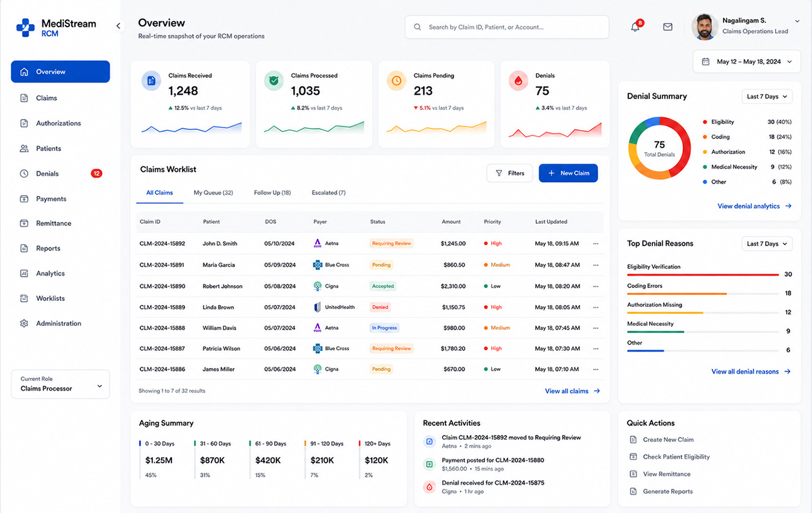The image size is (812, 513).
Task: Click the Check Patient Eligibility icon
Action: (633, 457)
